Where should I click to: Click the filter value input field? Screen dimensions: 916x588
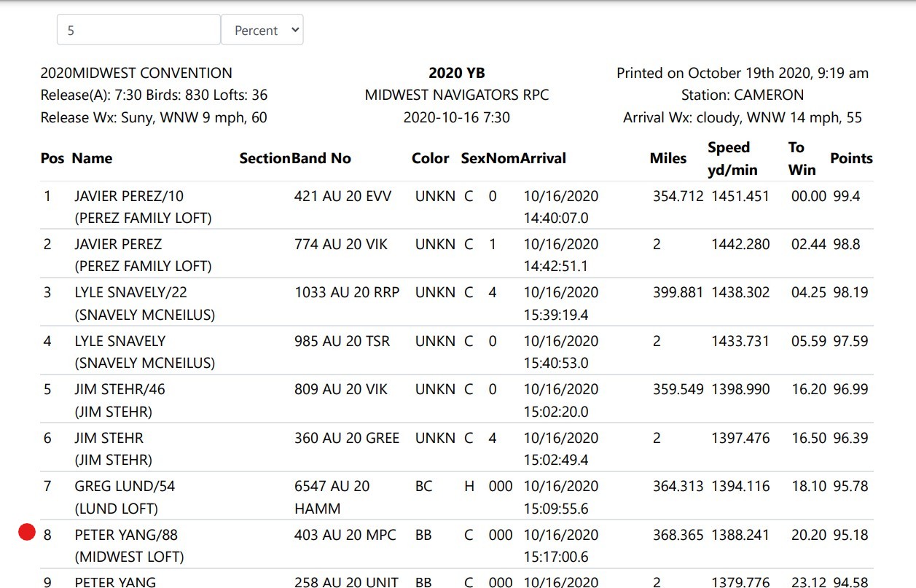tap(138, 31)
